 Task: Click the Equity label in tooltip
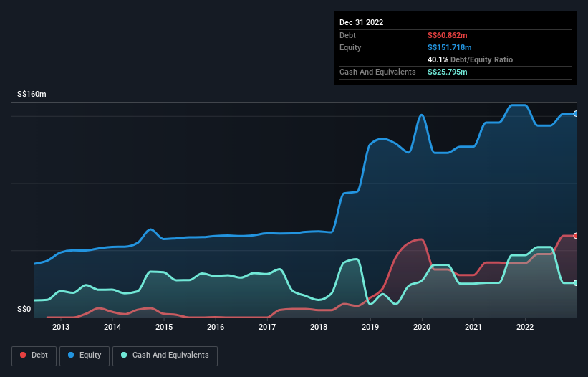(x=350, y=47)
